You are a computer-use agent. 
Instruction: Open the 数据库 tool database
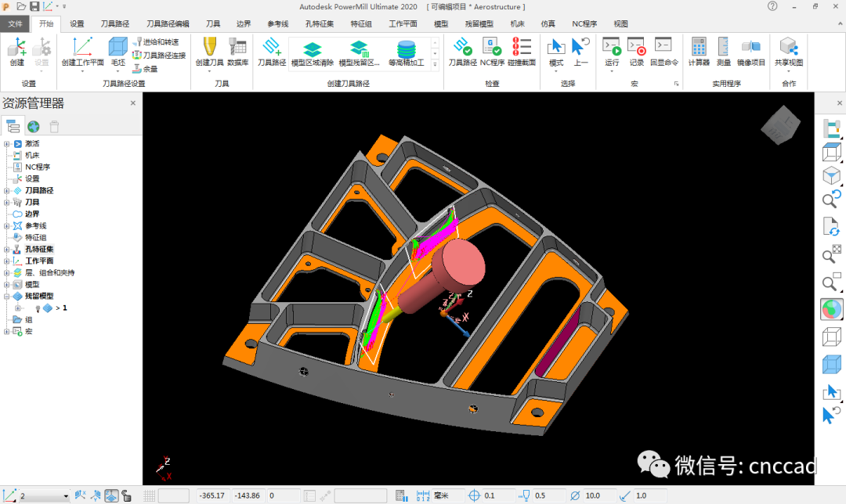(x=237, y=52)
